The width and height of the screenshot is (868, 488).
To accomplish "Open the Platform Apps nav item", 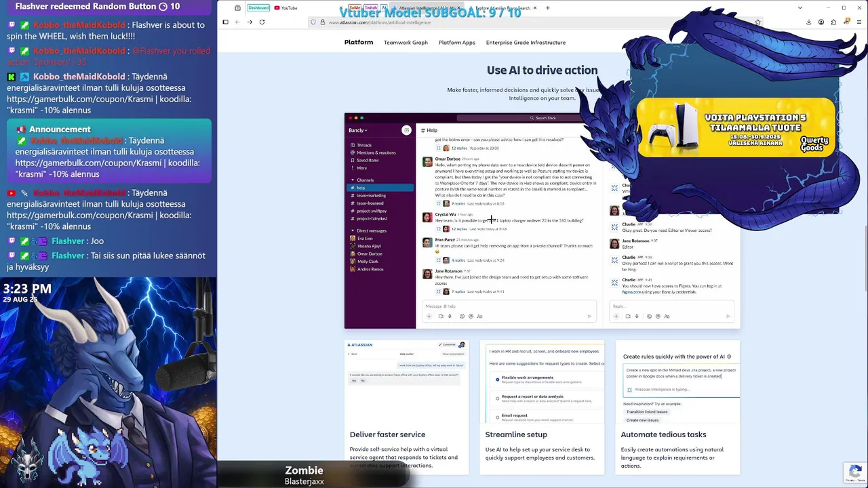I will (456, 43).
